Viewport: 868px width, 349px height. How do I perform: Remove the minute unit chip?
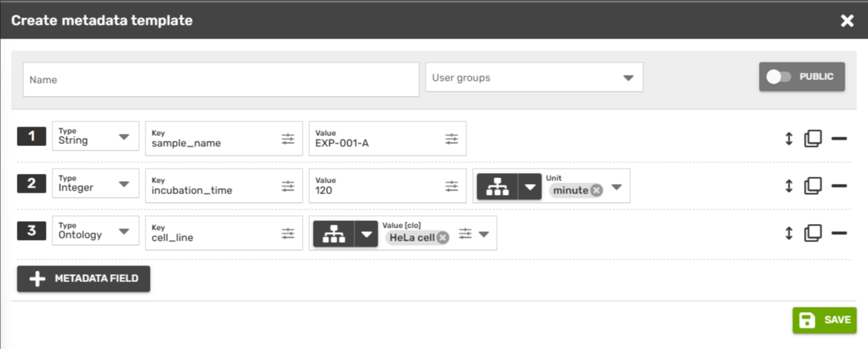pos(597,190)
